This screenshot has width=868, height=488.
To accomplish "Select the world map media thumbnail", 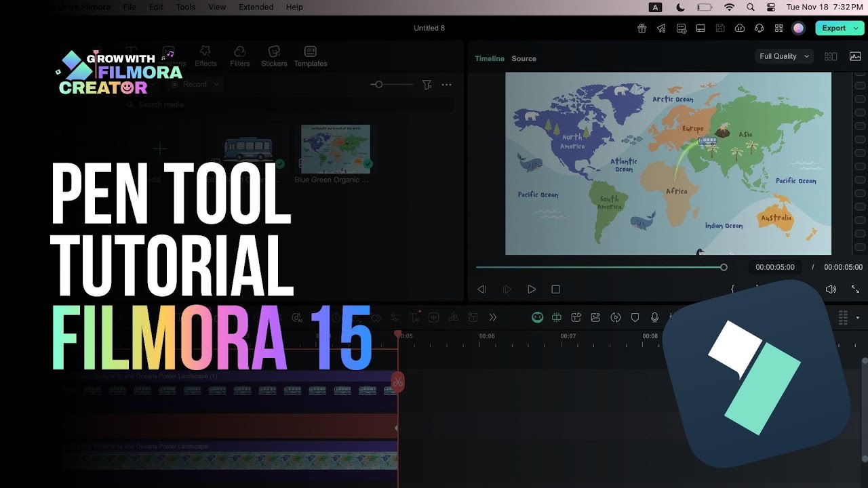I will click(x=336, y=148).
